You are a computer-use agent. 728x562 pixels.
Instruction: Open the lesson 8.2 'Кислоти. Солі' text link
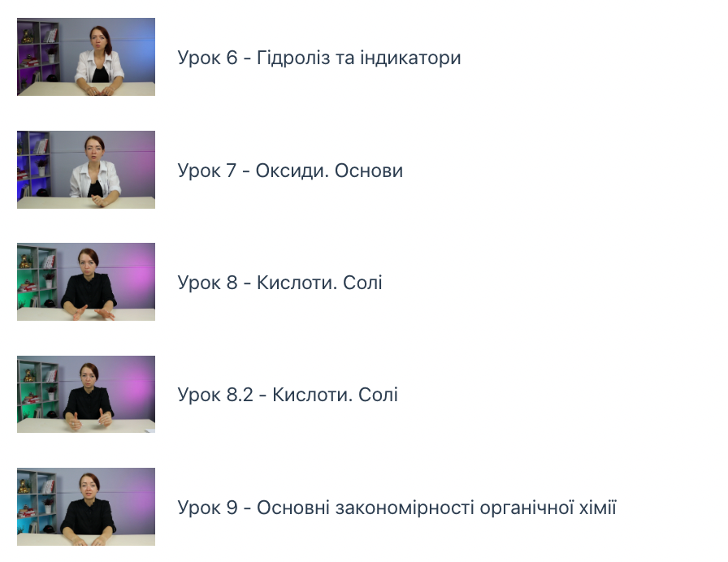pyautogui.click(x=288, y=395)
